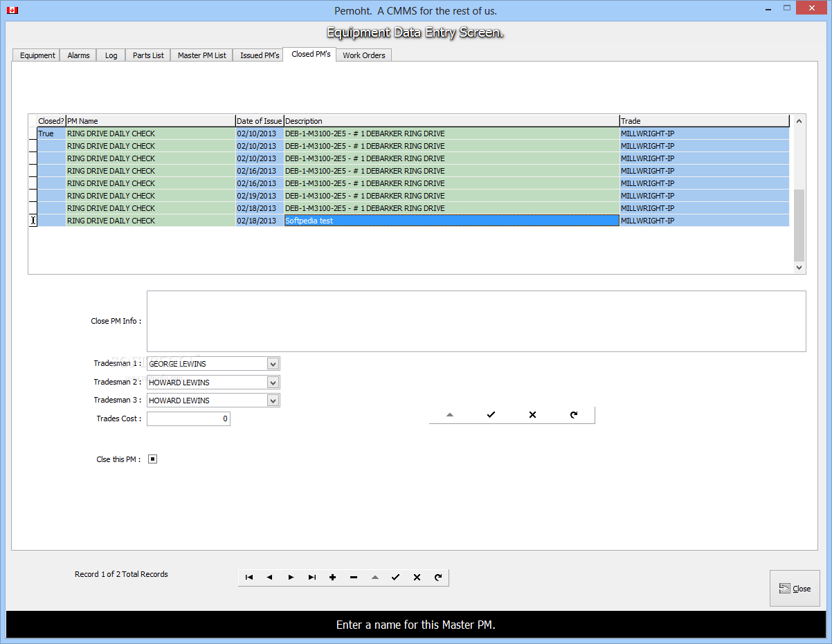The height and width of the screenshot is (644, 832).
Task: Click the grid vertical scrollbar thumb
Action: pos(799,224)
